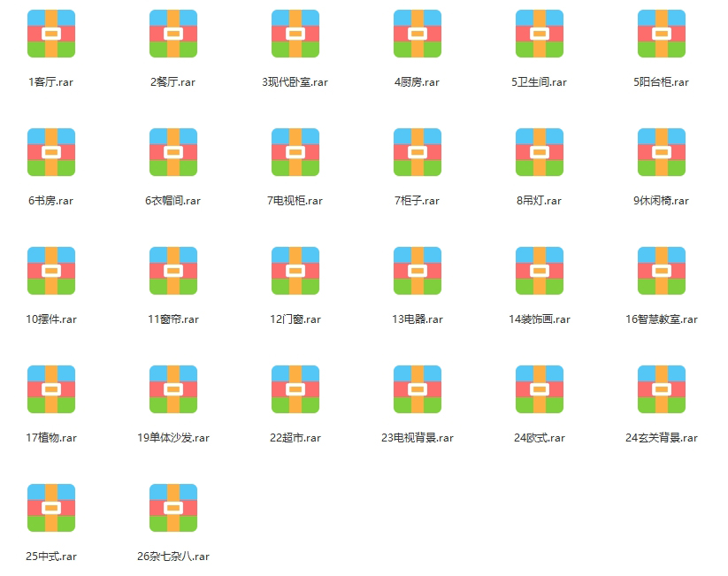Click the file name text 24欧式.rar
This screenshot has height=576, width=728.
[x=540, y=438]
